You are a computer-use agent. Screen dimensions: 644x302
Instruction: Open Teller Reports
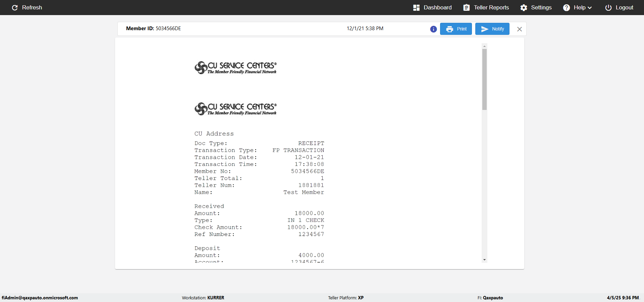click(x=486, y=7)
